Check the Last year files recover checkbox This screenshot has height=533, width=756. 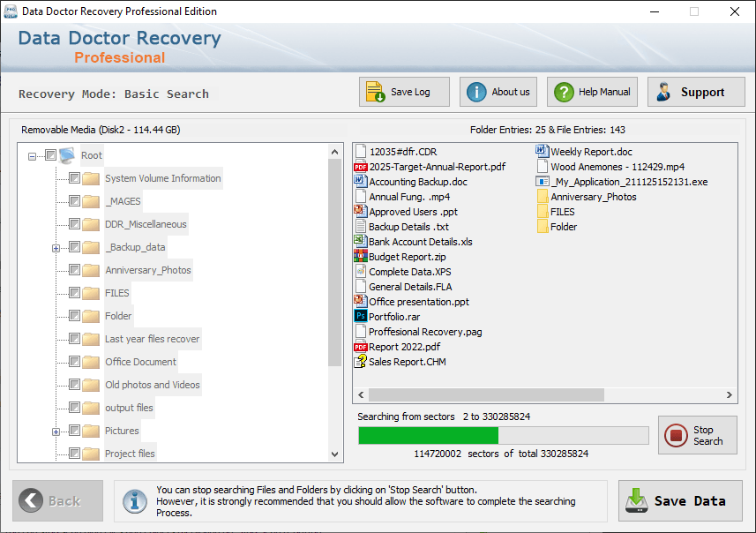click(74, 339)
